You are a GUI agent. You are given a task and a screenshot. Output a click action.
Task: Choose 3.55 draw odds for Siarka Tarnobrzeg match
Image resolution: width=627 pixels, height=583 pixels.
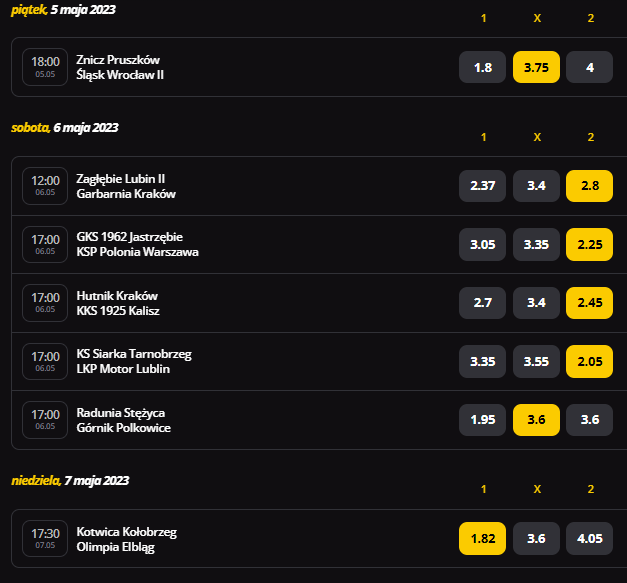click(x=536, y=361)
